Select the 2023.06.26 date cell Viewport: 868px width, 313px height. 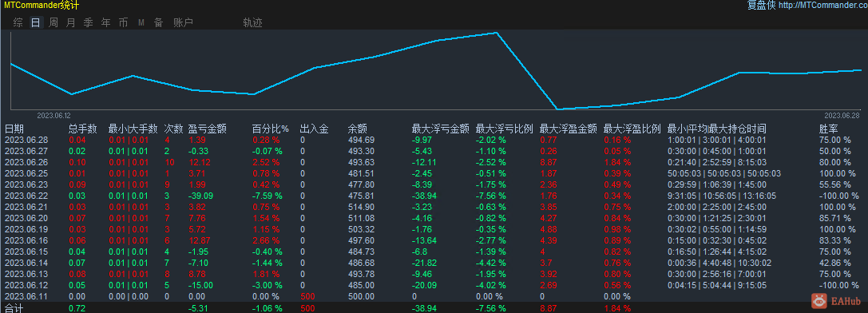[26, 162]
